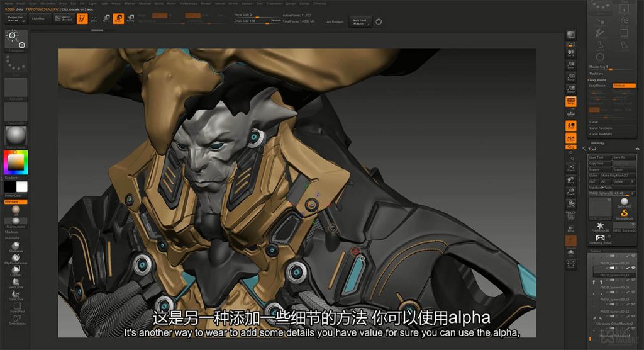Click the PolyMesh3D star icon
Screen dimensions: 644x350
[x=600, y=226]
